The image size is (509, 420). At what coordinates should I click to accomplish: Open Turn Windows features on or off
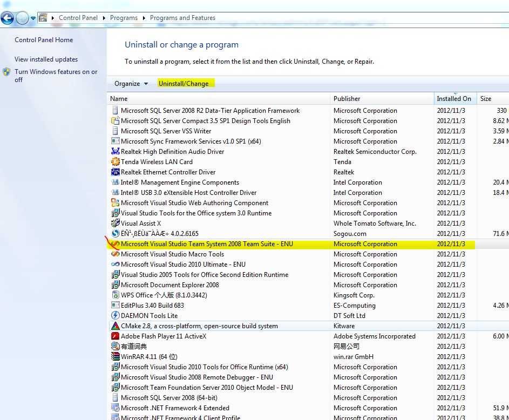pyautogui.click(x=56, y=76)
